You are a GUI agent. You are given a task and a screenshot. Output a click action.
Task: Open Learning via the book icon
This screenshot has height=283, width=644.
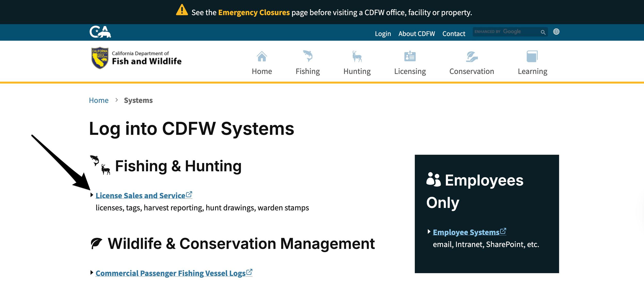coord(532,56)
